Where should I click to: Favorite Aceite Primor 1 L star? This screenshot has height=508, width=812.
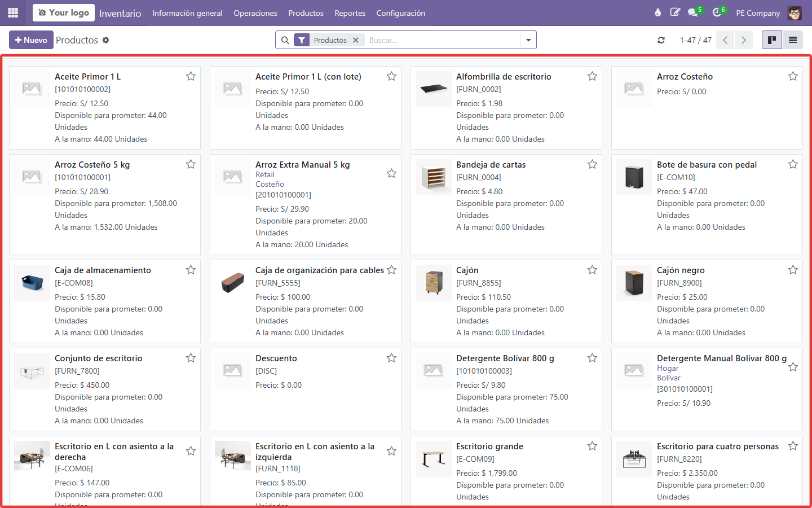pos(191,76)
